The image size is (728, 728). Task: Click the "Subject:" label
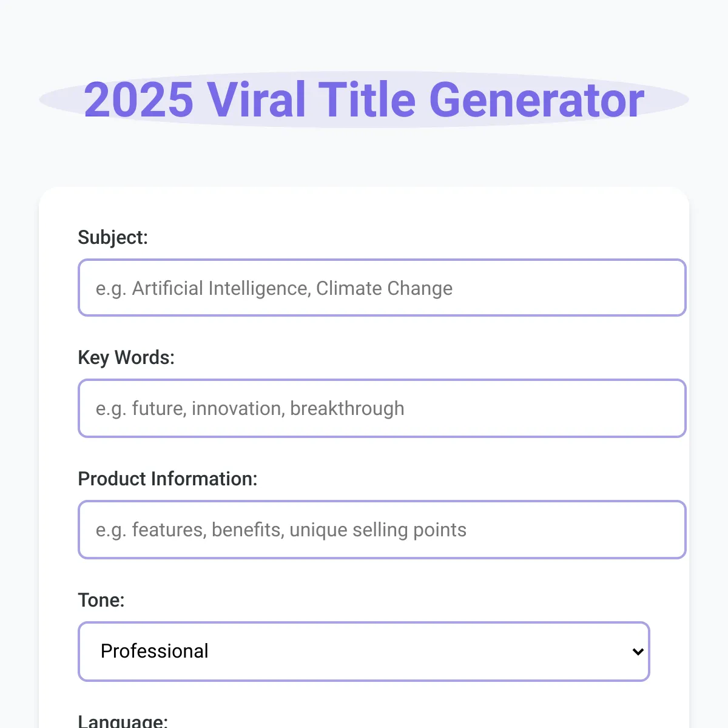click(113, 237)
